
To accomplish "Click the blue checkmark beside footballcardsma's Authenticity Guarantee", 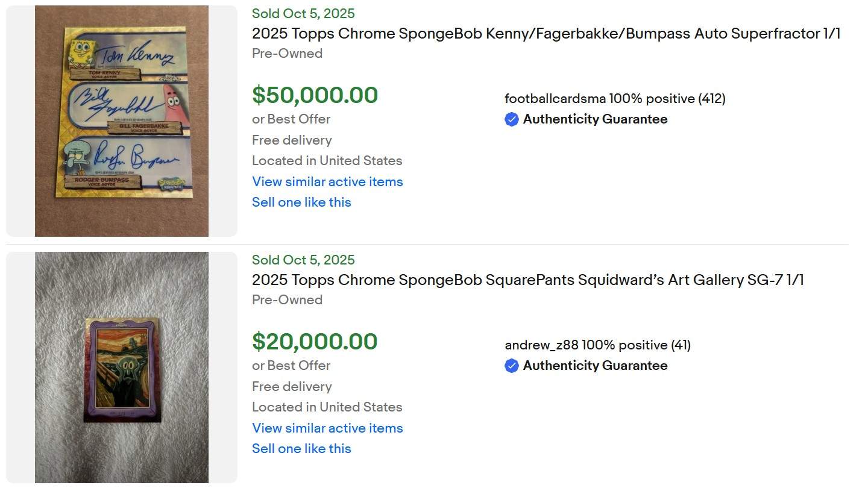I will click(512, 119).
